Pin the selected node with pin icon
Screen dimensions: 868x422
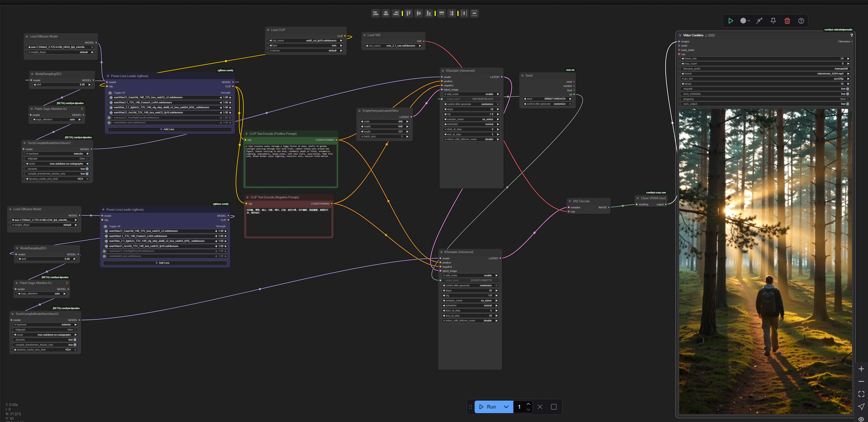tap(773, 21)
